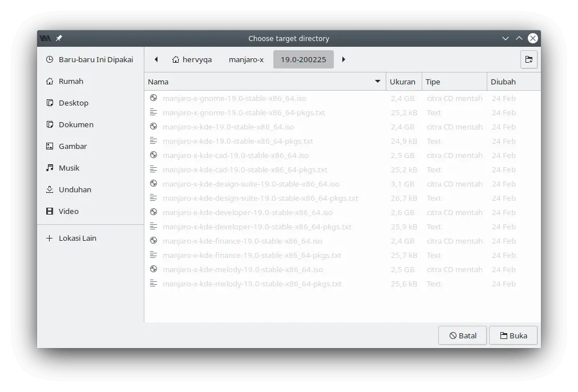The image size is (578, 392).
Task: Click the music note icon beside Musik
Action: (x=50, y=168)
